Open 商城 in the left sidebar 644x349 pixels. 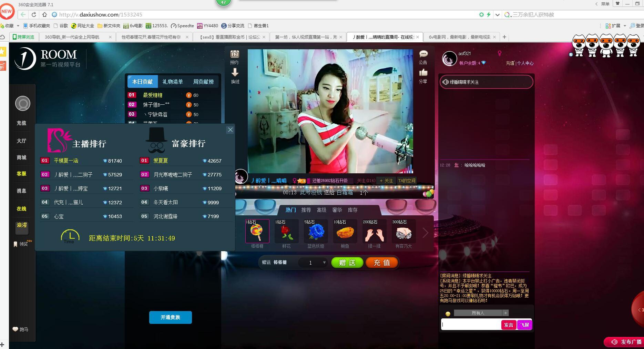coord(21,157)
